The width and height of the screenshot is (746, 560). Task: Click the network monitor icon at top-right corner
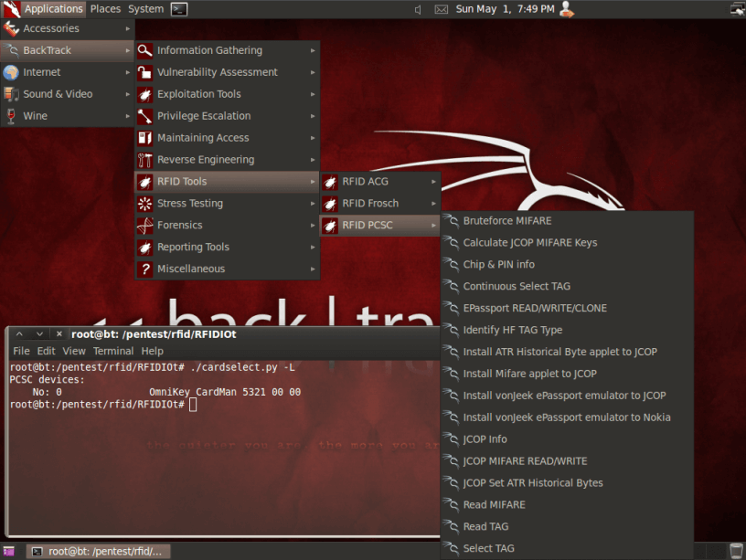tap(735, 9)
